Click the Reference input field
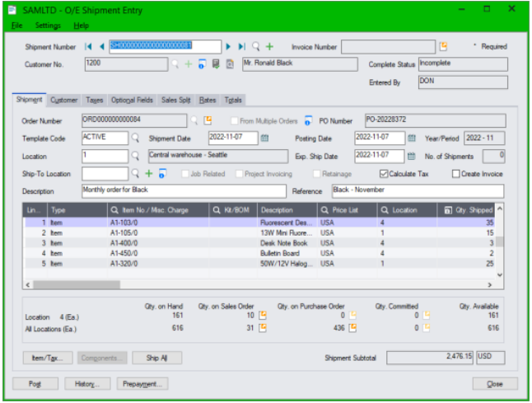This screenshot has height=403, width=532. pos(418,191)
